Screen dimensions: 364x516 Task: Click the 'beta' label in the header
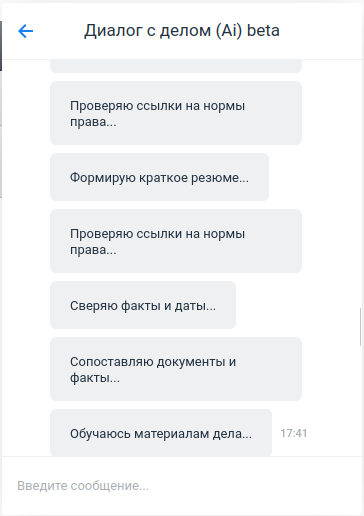[x=263, y=31]
